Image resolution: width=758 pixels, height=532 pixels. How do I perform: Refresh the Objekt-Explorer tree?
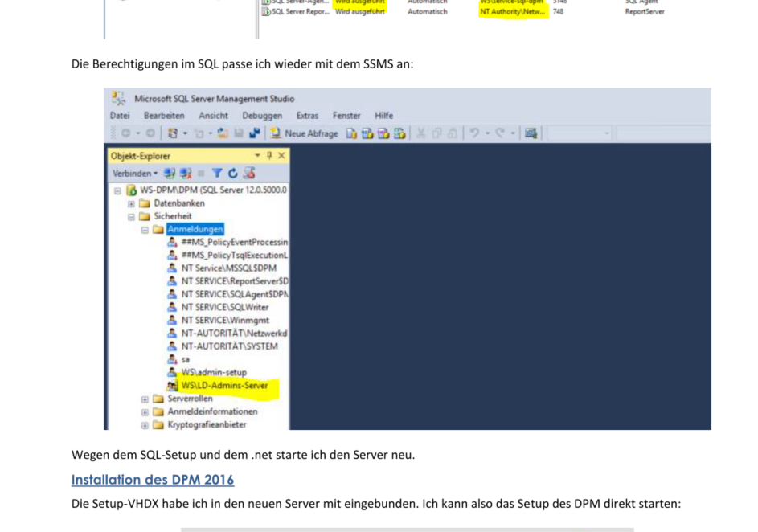[x=232, y=173]
